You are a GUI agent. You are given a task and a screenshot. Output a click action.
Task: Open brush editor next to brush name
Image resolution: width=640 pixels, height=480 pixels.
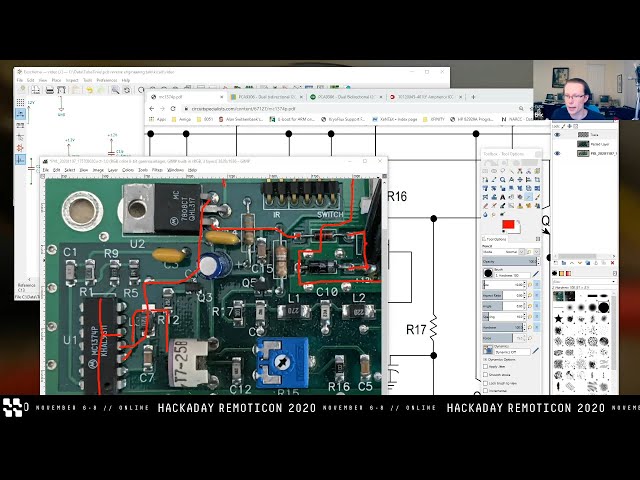point(536,274)
